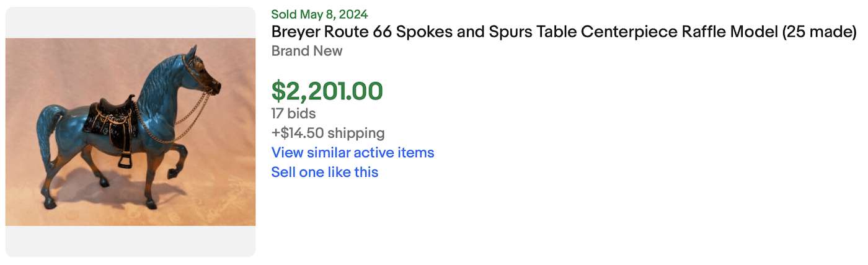Open the Breyer Route 66 listing title

click(x=563, y=32)
